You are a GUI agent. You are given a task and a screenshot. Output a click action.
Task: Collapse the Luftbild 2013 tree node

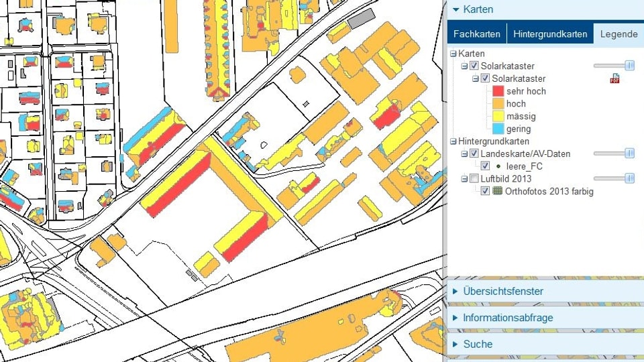pos(464,179)
